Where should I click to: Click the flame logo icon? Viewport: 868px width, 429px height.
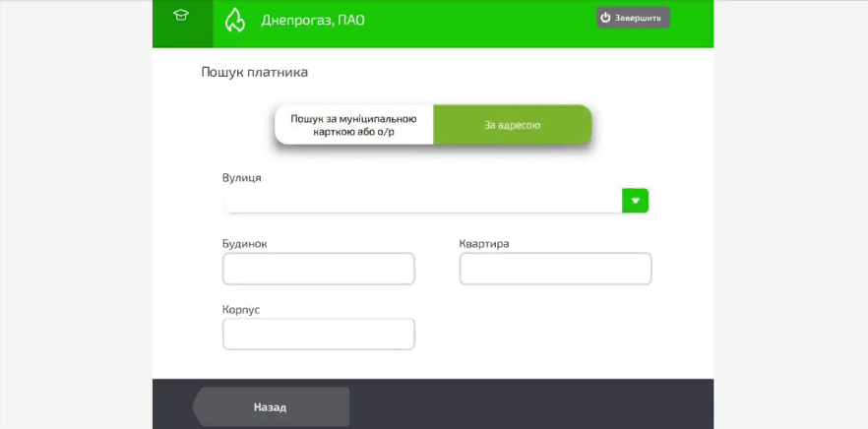(235, 20)
